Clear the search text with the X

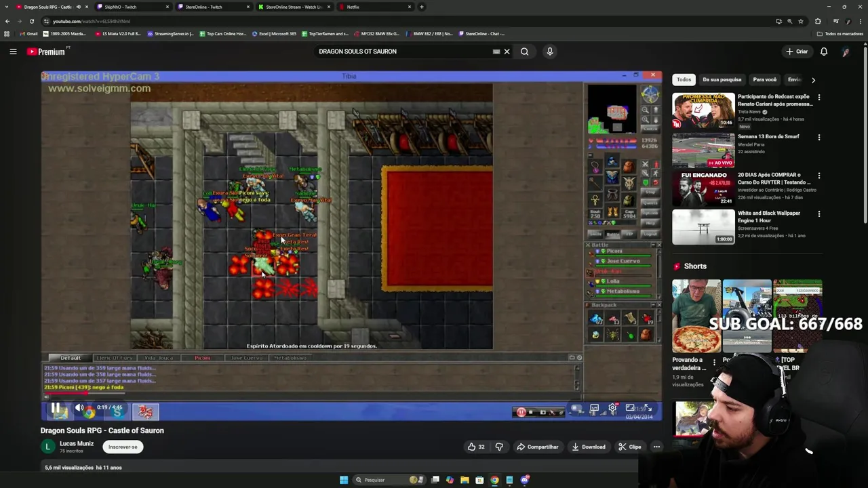point(507,52)
